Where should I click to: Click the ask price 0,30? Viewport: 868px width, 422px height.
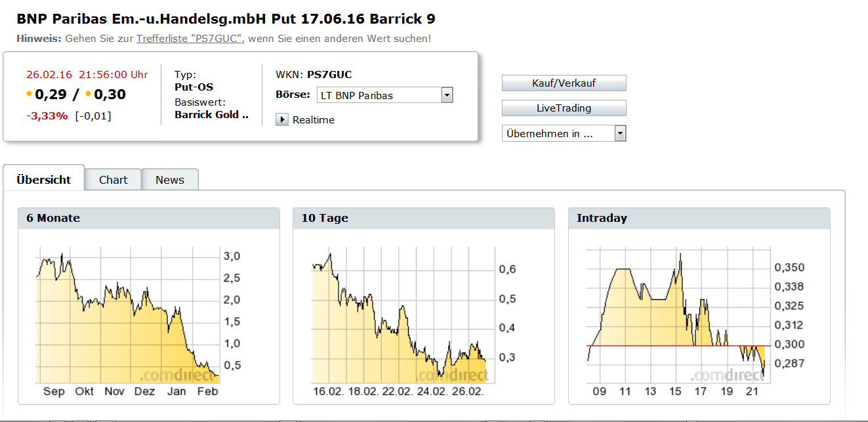110,95
